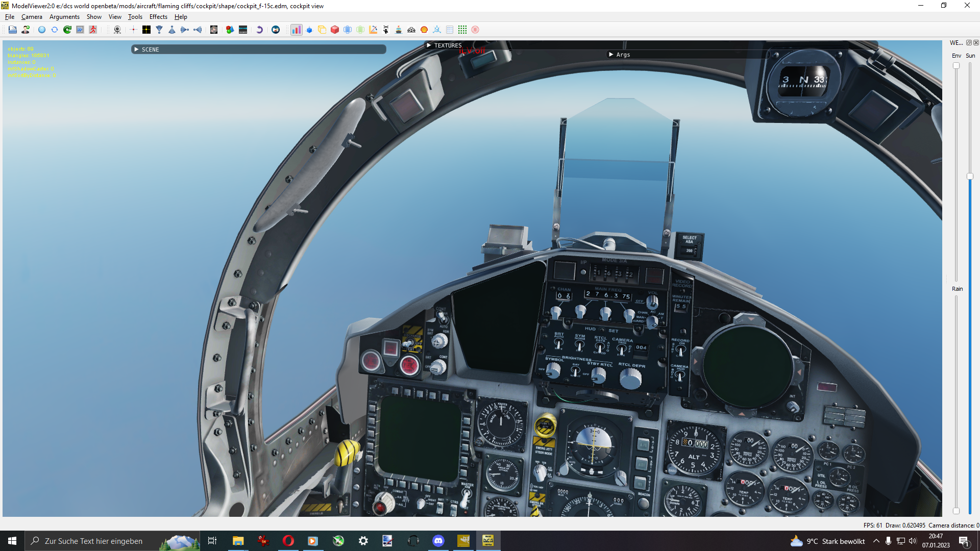Click the add user icon in toolbar
The width and height of the screenshot is (980, 551).
(26, 30)
